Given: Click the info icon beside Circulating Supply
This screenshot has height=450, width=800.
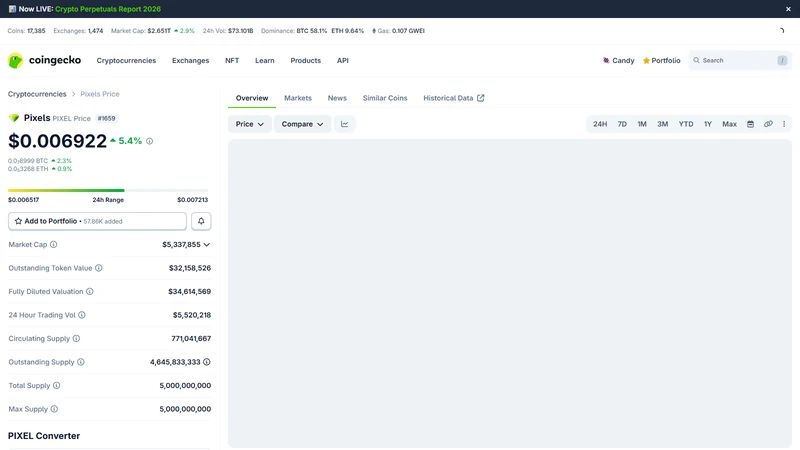Looking at the screenshot, I should [76, 338].
